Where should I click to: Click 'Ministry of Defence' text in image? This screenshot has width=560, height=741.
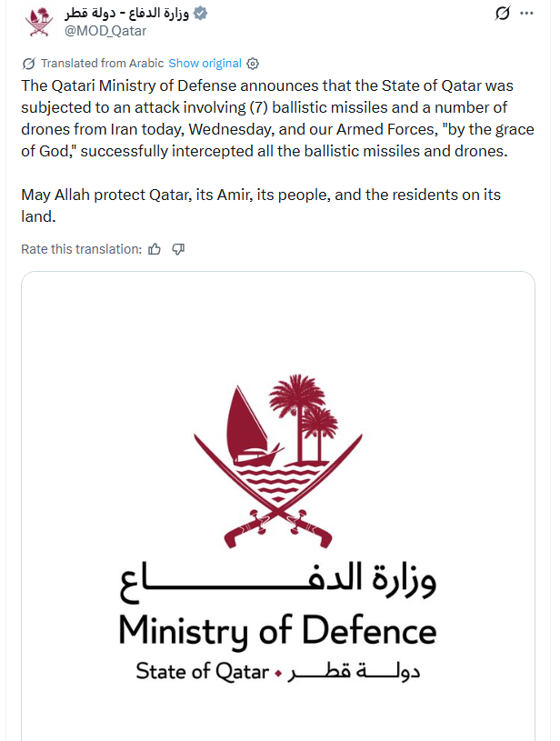277,630
